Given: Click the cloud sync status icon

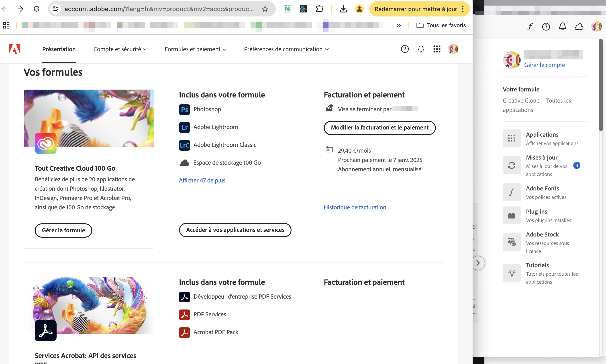Looking at the screenshot, I should pyautogui.click(x=579, y=26).
